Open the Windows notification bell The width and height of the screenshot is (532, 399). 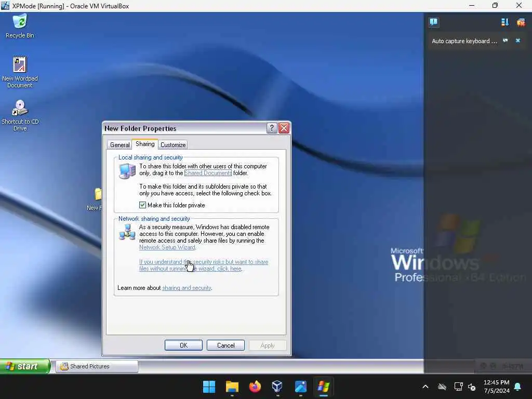[518, 387]
